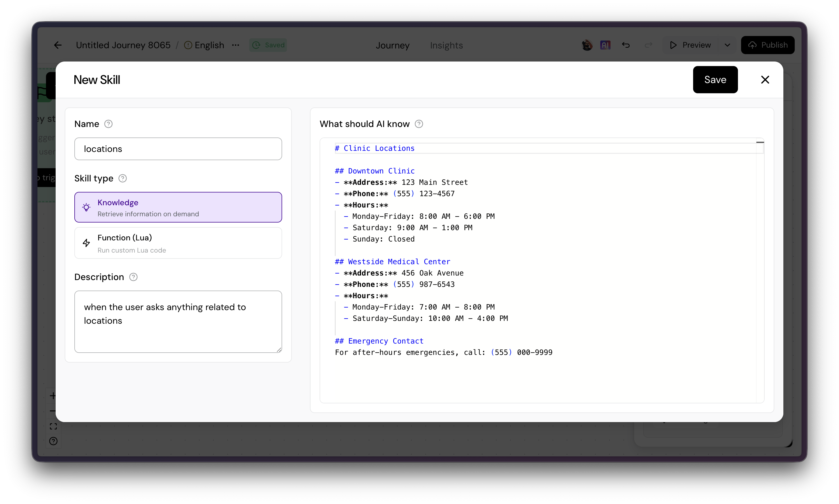Image resolution: width=839 pixels, height=504 pixels.
Task: Select the Knowledge skill type
Action: (178, 207)
